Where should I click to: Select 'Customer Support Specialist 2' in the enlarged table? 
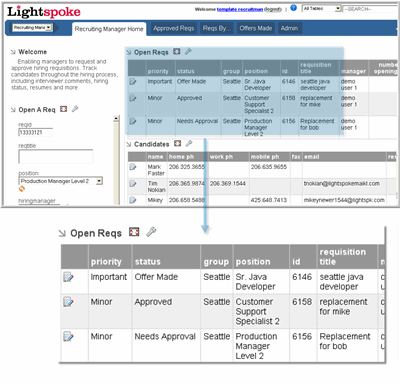[257, 312]
